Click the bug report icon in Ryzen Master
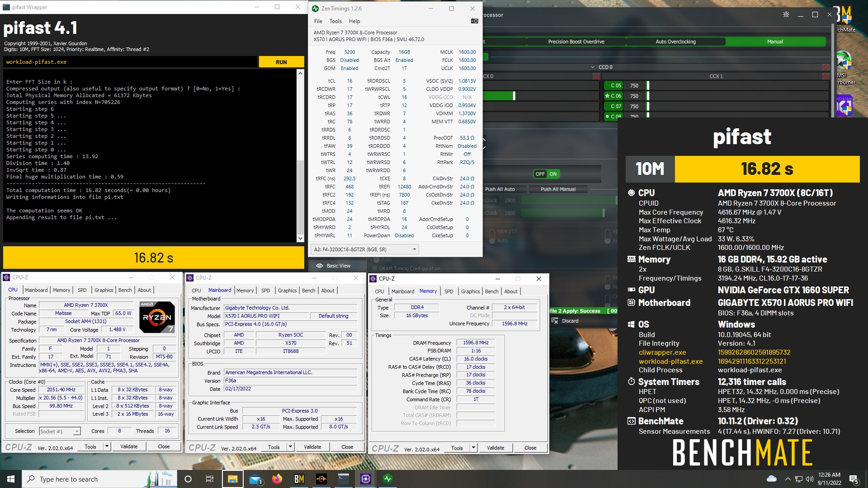Image resolution: width=868 pixels, height=488 pixels. (786, 14)
